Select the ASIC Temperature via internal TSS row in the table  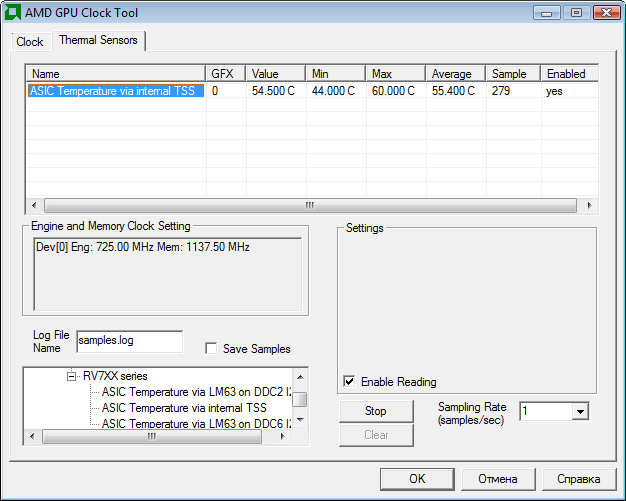[x=312, y=91]
